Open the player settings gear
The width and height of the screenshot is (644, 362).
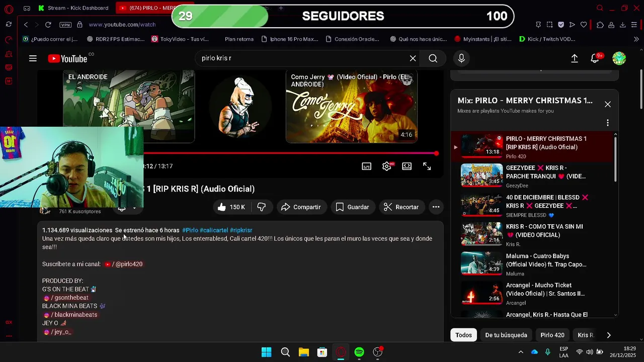click(386, 166)
